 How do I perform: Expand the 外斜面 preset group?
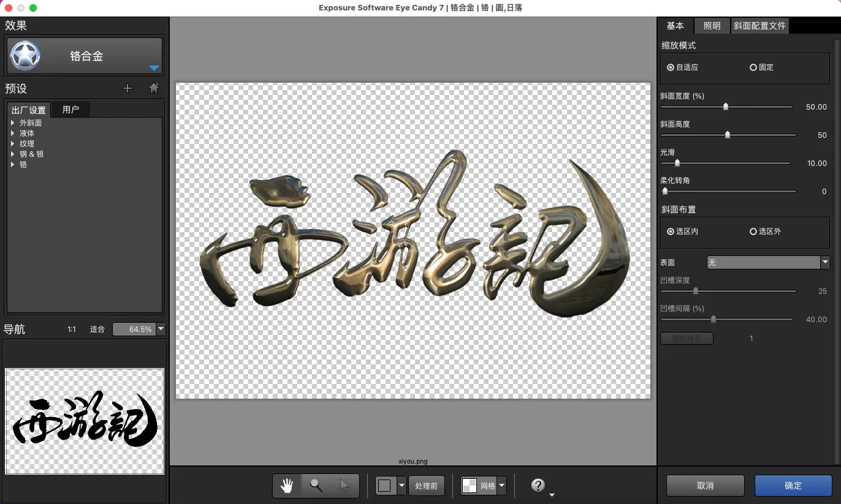coord(12,123)
